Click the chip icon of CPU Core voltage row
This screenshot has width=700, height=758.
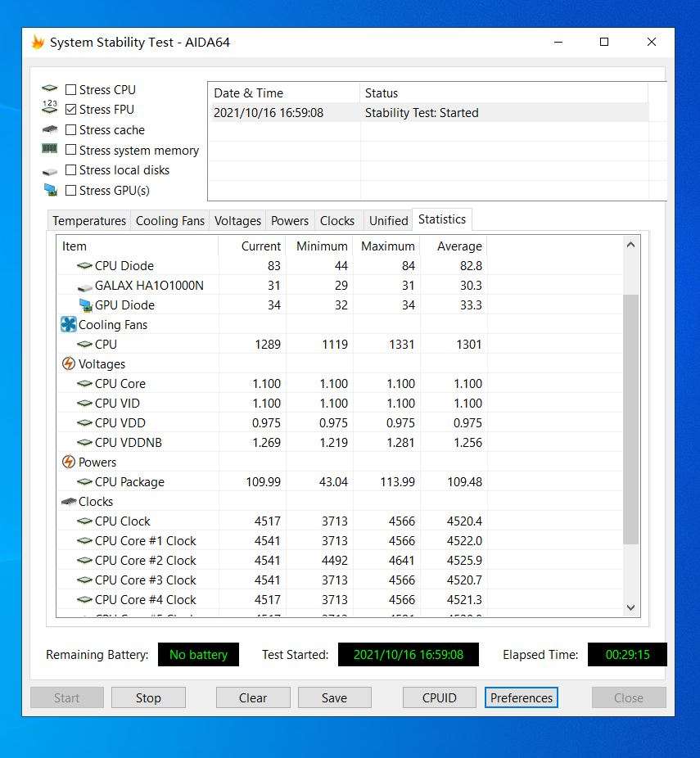coord(84,383)
